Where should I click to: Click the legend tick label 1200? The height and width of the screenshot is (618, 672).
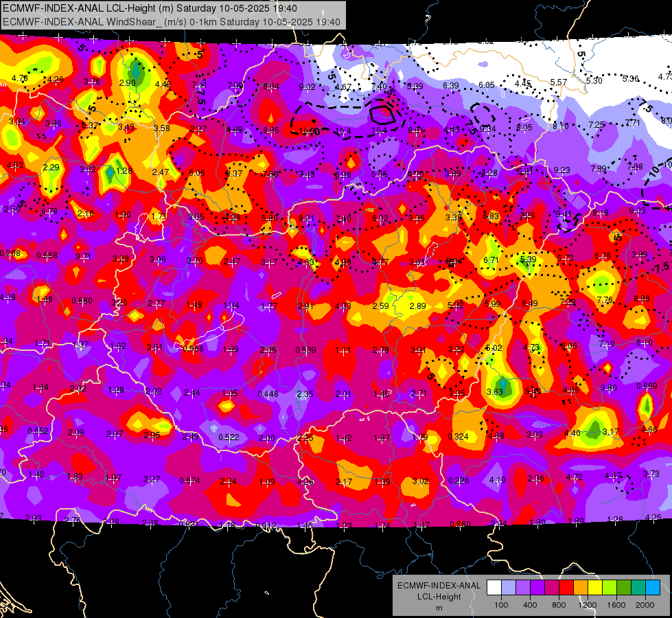point(588,605)
